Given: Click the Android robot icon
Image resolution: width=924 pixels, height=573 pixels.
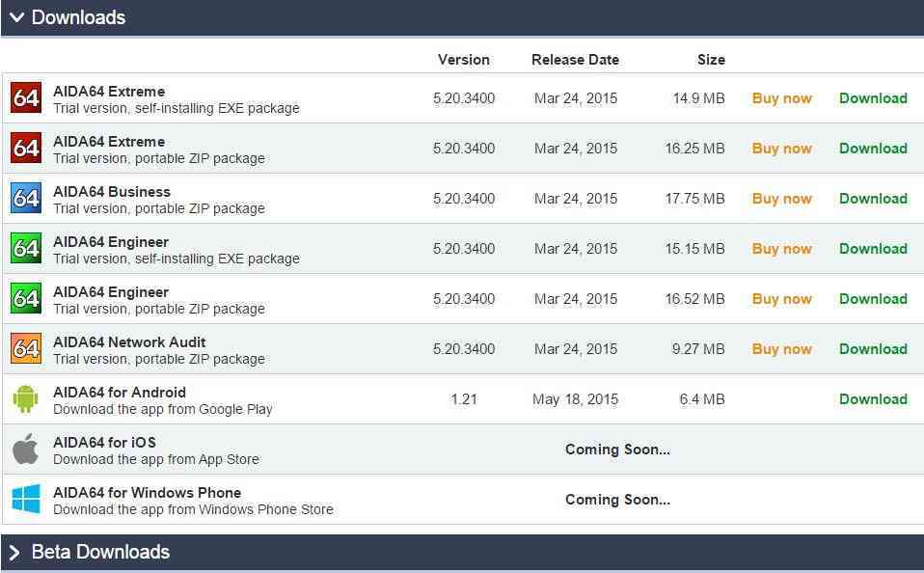Looking at the screenshot, I should click(26, 399).
